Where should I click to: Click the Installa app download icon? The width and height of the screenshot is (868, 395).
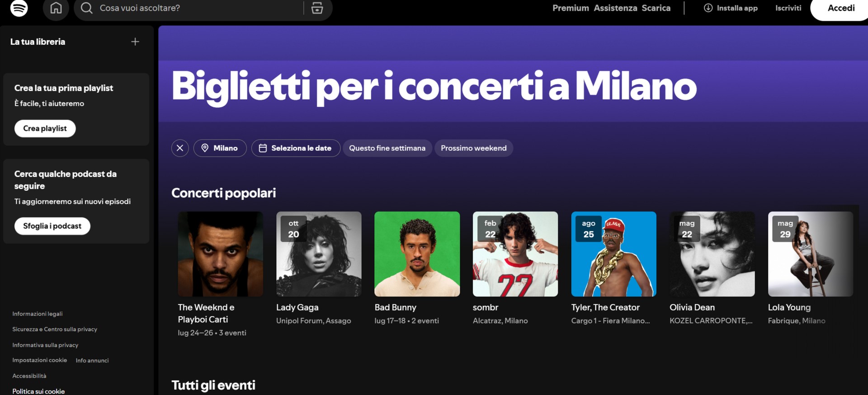708,8
